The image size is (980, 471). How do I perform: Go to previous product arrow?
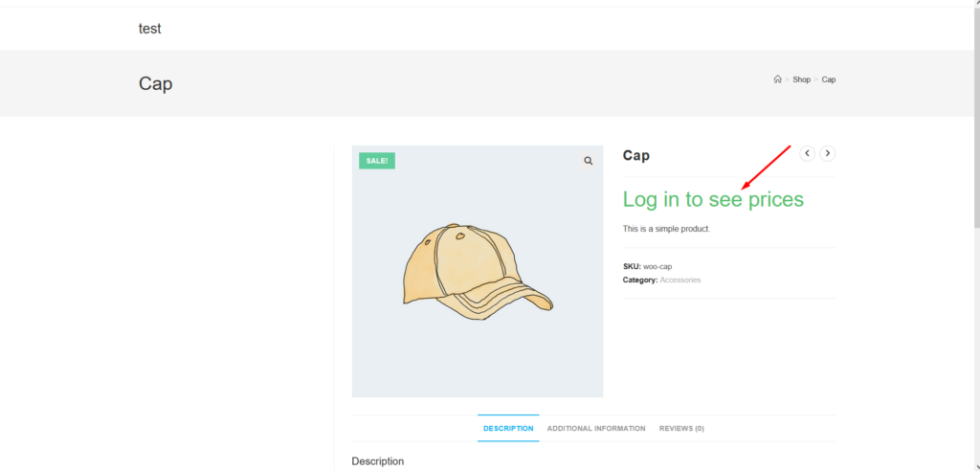808,153
